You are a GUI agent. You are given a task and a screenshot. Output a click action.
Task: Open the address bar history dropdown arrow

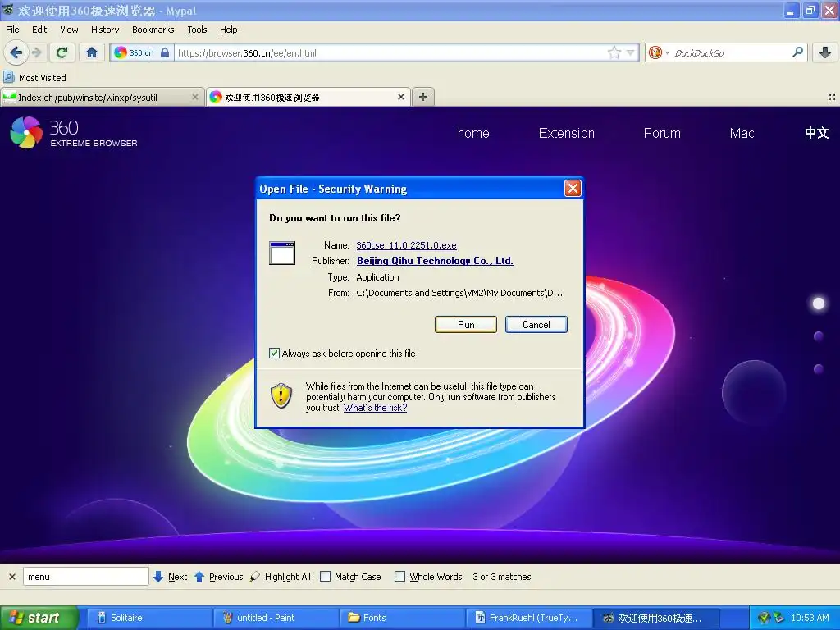pyautogui.click(x=631, y=52)
